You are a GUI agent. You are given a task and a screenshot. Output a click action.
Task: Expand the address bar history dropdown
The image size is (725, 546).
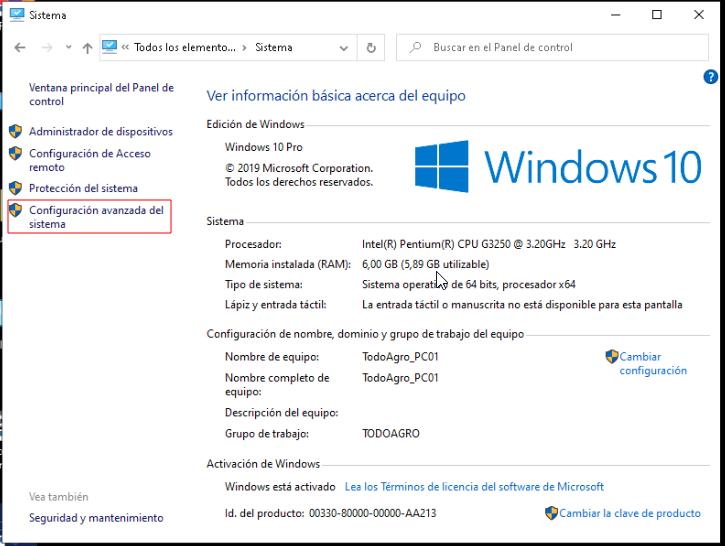[x=344, y=48]
